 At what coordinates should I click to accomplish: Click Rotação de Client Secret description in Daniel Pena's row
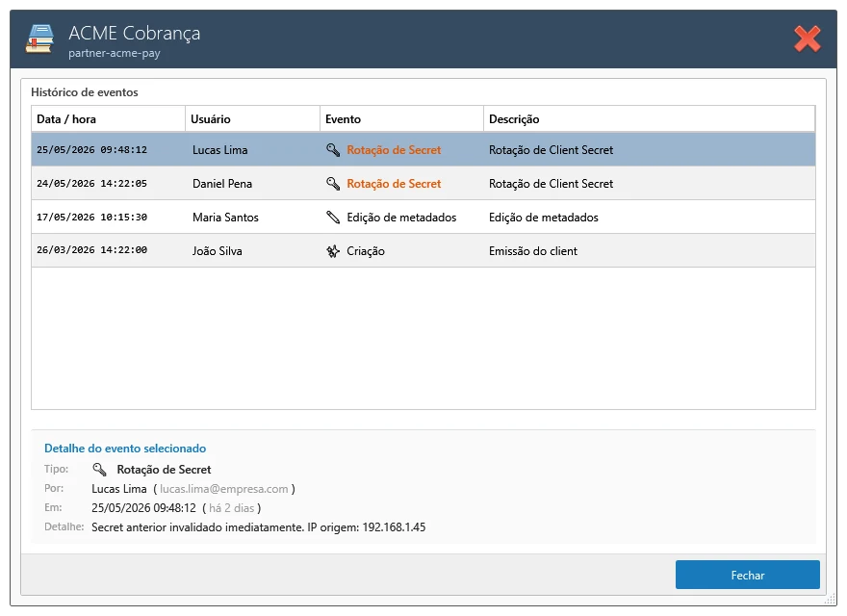click(551, 184)
